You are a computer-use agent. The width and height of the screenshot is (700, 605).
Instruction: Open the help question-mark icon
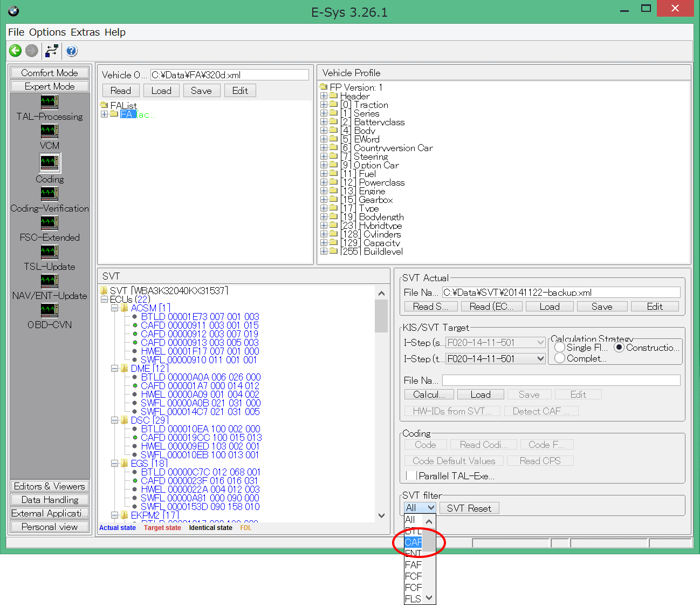(72, 51)
